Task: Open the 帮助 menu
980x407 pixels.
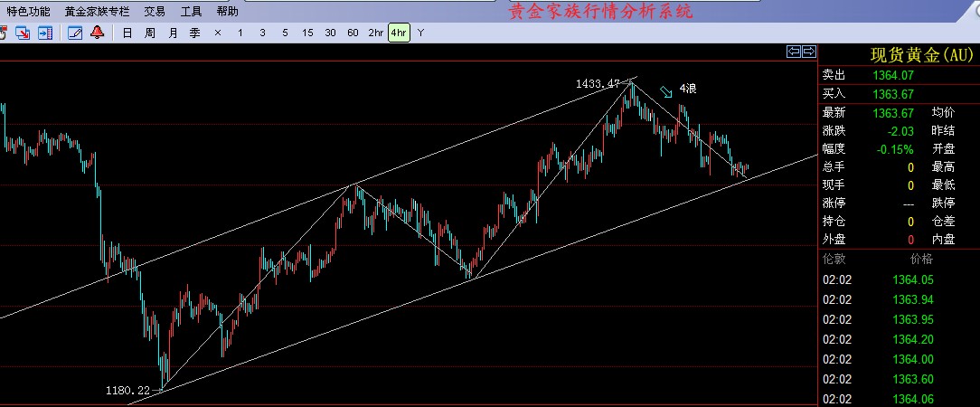Action: pos(228,11)
